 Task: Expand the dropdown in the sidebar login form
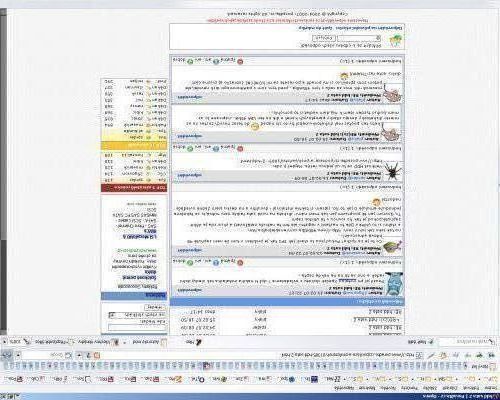[111, 315]
